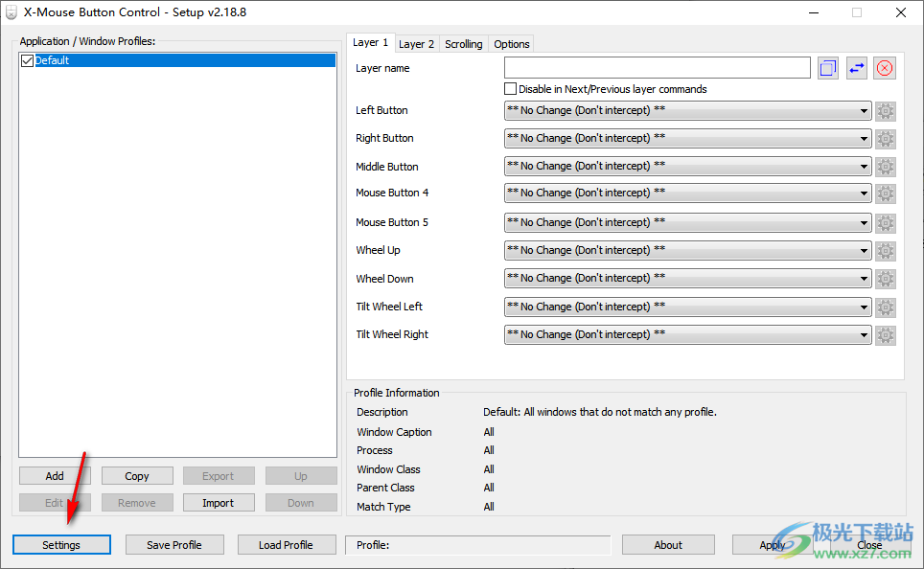Open the Settings button
The image size is (924, 569).
pyautogui.click(x=61, y=545)
